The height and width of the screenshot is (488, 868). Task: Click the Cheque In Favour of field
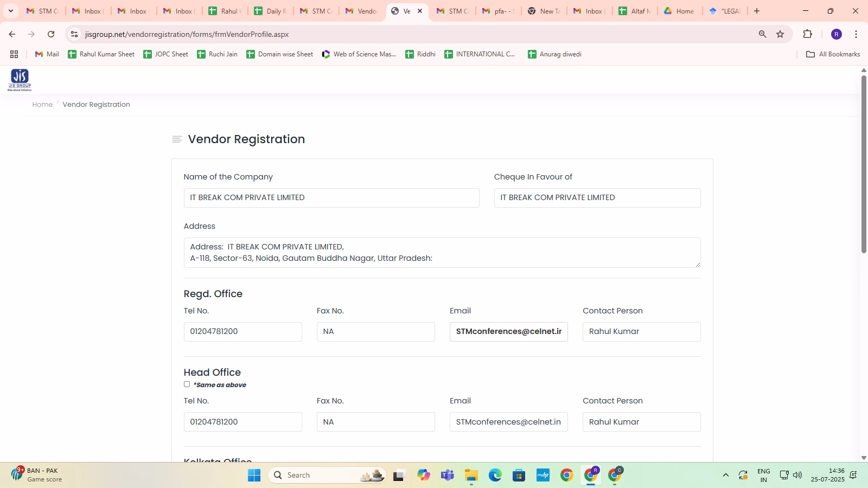point(597,198)
